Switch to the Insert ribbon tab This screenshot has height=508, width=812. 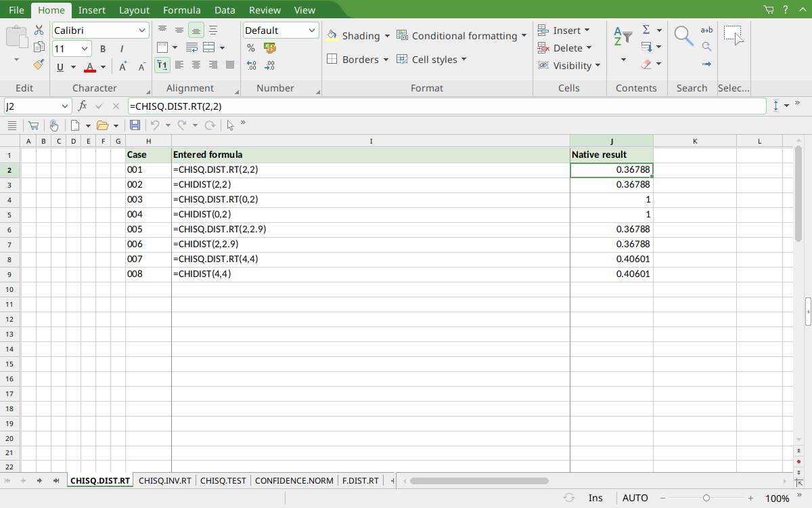point(92,10)
